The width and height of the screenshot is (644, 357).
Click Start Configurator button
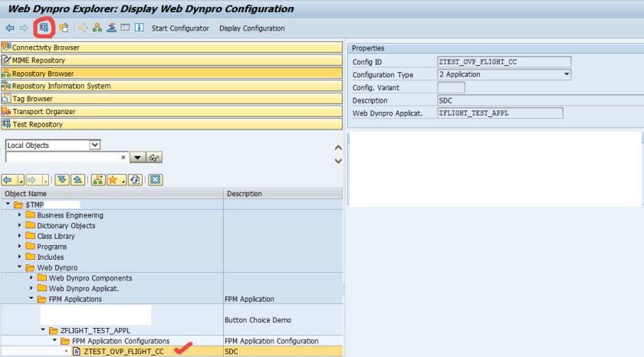point(180,28)
